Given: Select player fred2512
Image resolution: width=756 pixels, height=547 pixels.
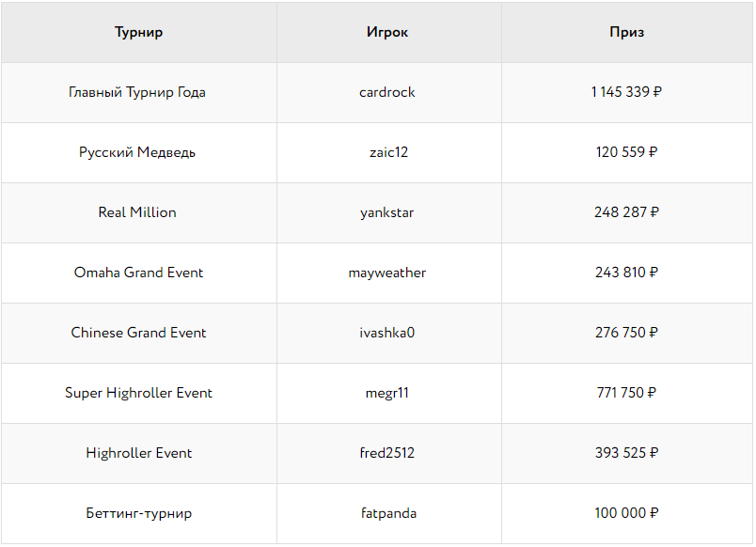Looking at the screenshot, I should coord(387,453).
